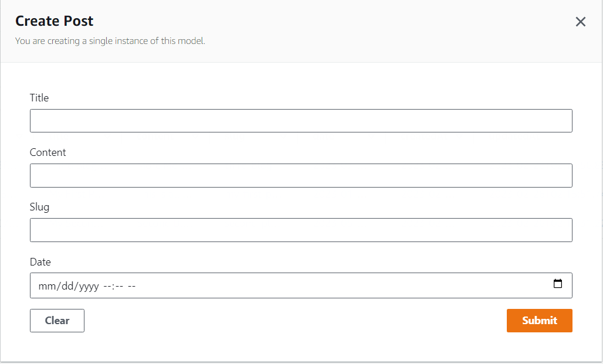Select the AM/PM segment of the time

pyautogui.click(x=132, y=286)
